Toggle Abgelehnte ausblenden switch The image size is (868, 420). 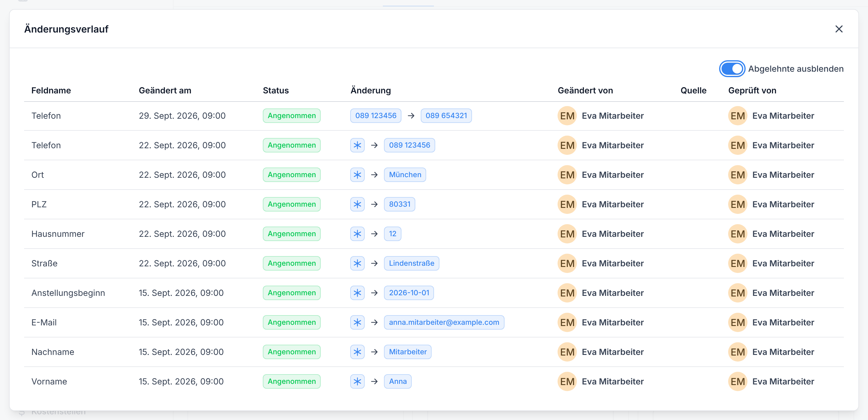732,69
